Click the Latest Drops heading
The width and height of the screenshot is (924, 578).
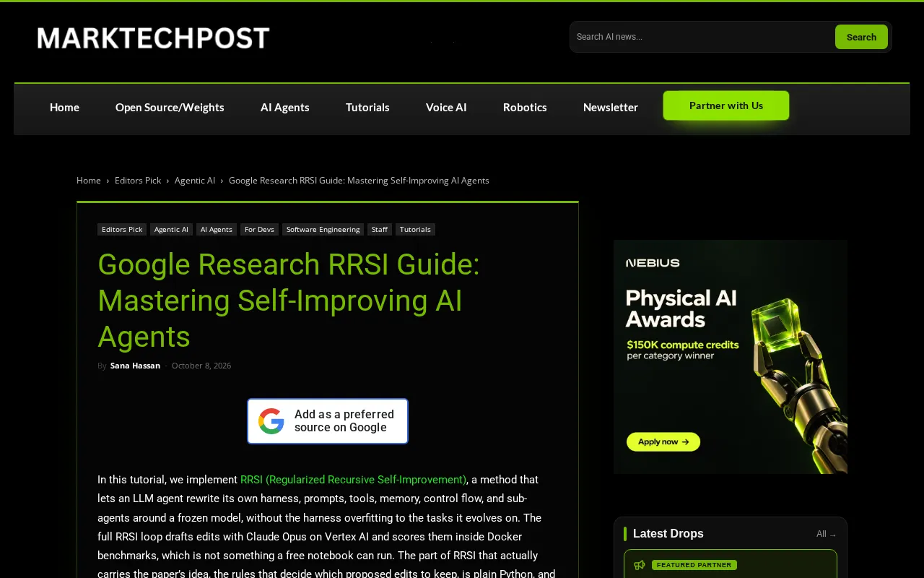(668, 533)
